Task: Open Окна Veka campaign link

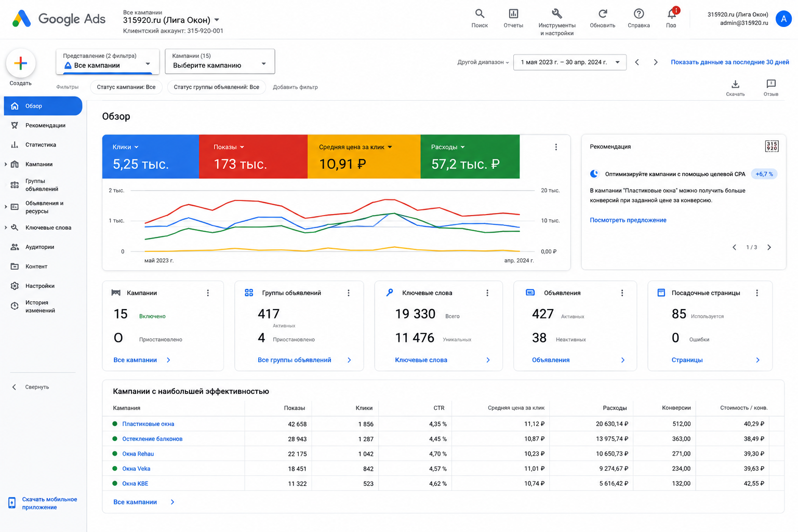Action: pyautogui.click(x=136, y=469)
